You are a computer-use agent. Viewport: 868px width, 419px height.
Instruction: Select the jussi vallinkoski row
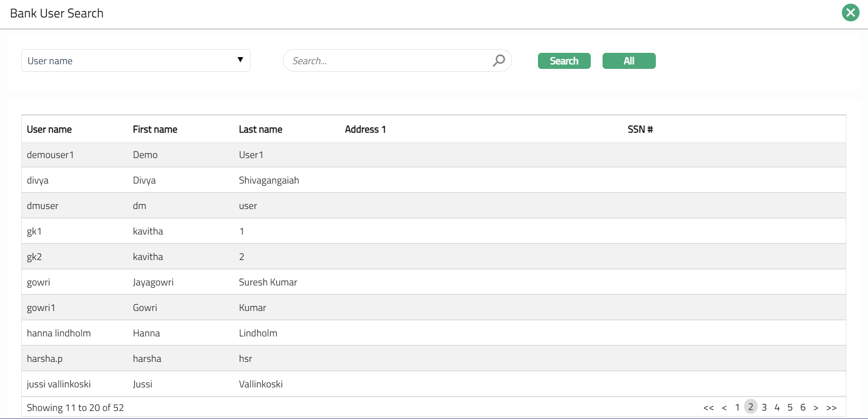tap(58, 384)
